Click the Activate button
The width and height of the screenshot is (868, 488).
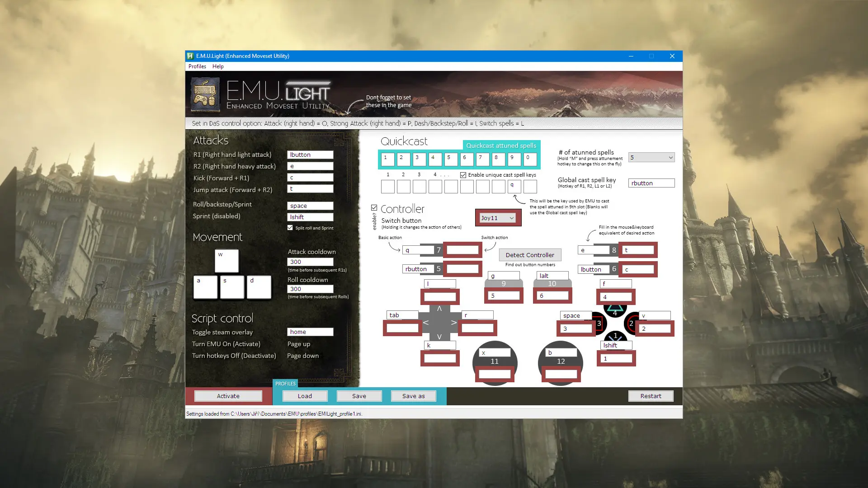pos(228,396)
